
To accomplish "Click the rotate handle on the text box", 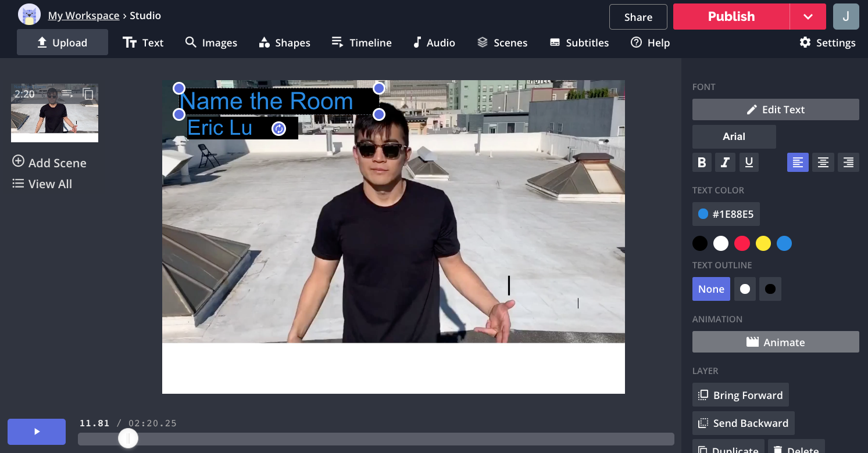I will [279, 128].
